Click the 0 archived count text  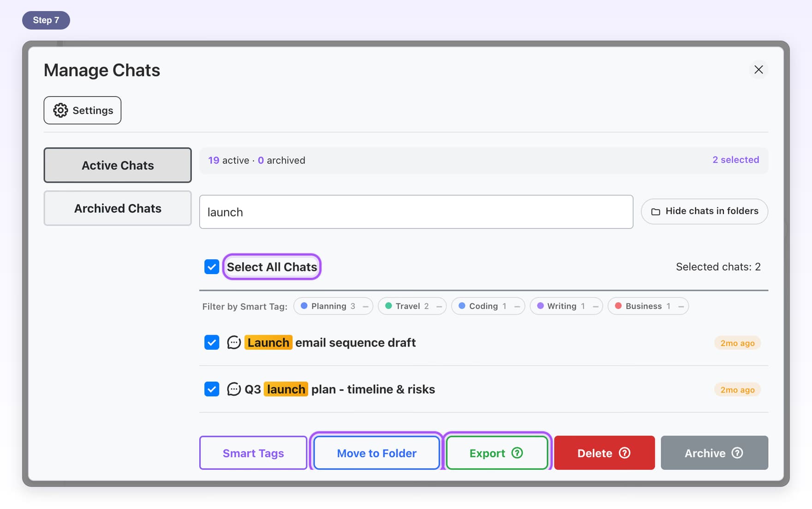click(281, 160)
